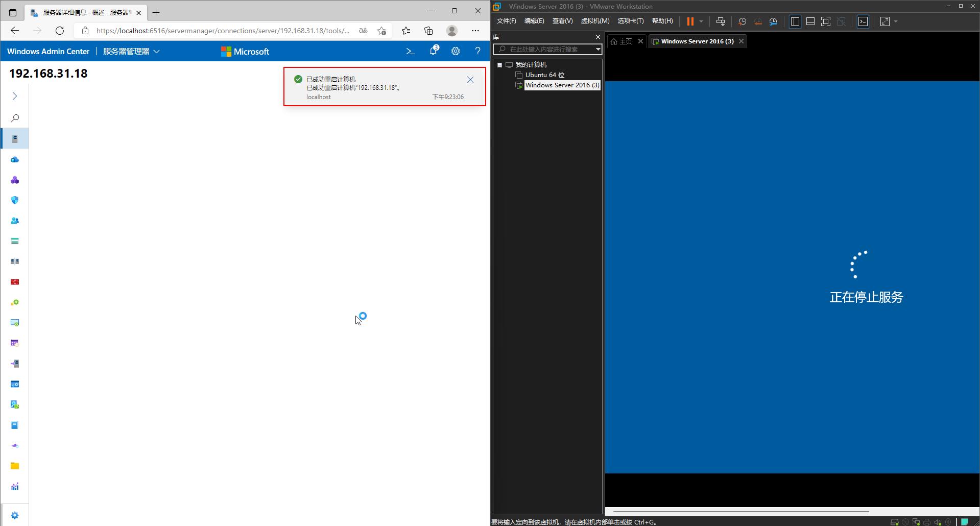The width and height of the screenshot is (980, 526).
Task: Switch to VMware 主页 tab
Action: 622,41
